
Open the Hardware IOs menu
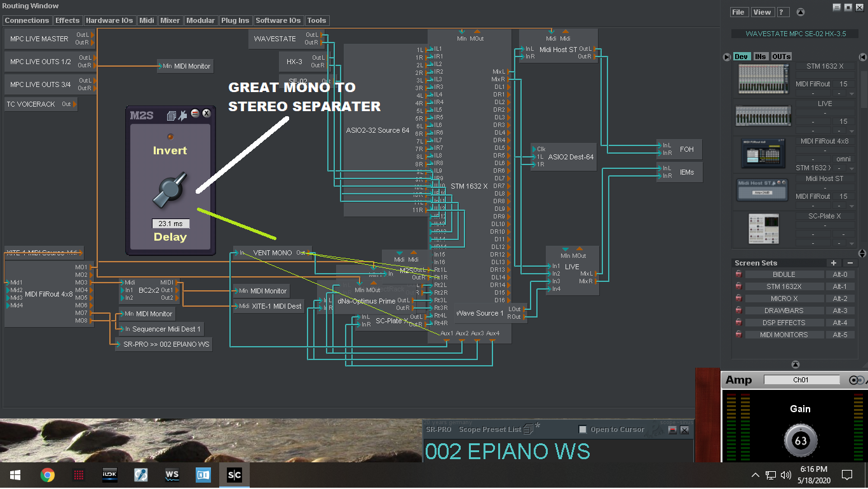[109, 20]
